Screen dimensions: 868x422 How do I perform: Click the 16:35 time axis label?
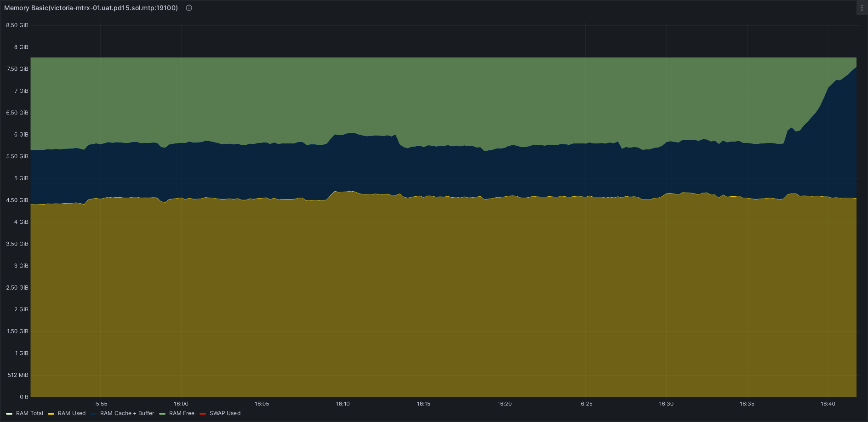(747, 404)
